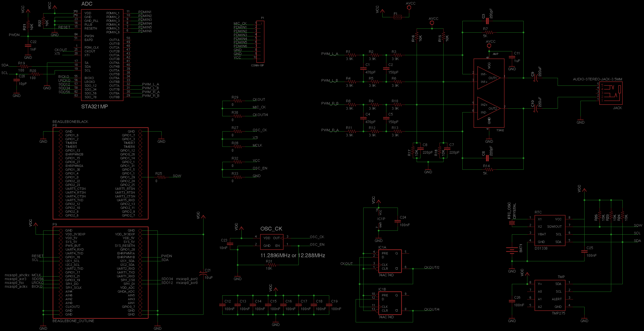Select the OSC_EN label beside R32
The height and width of the screenshot is (331, 644).
260,168
